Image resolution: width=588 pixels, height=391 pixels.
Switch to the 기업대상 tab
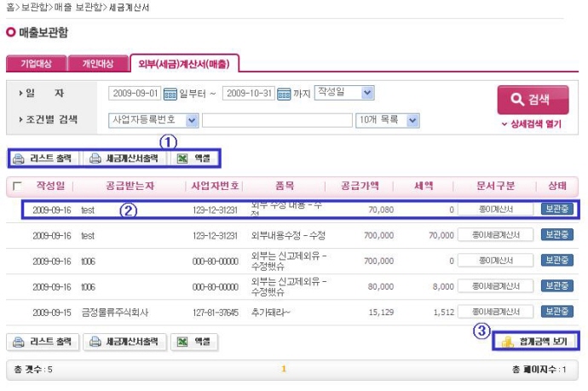[x=36, y=64]
